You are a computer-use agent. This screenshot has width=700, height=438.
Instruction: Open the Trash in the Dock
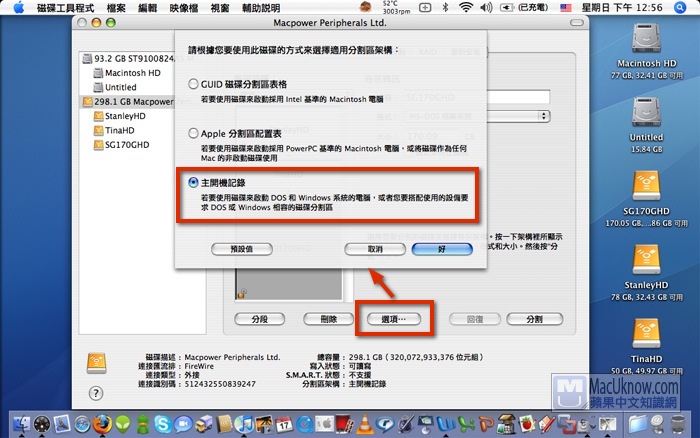(678, 424)
